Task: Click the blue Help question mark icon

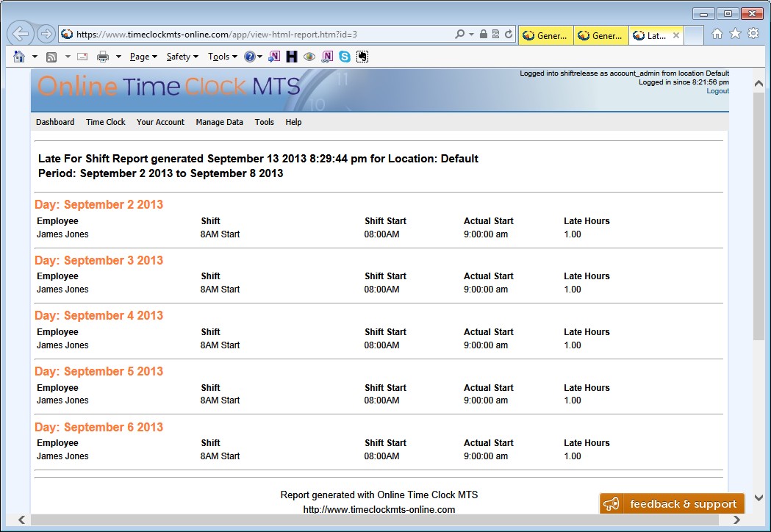Action: click(250, 57)
